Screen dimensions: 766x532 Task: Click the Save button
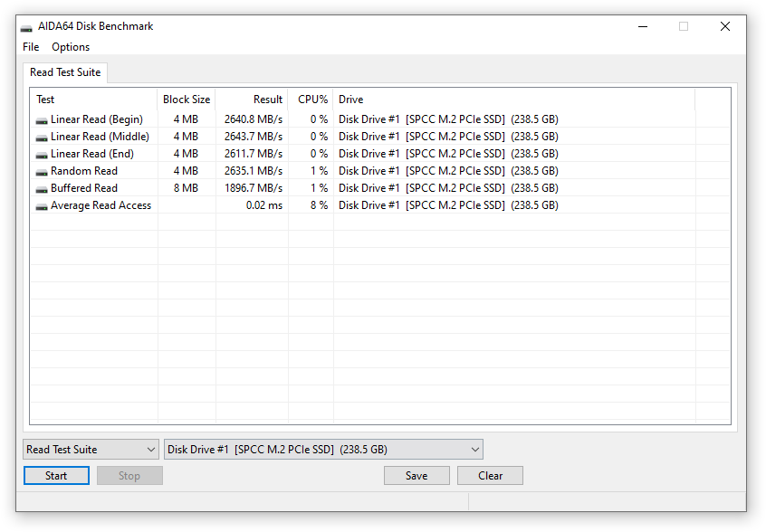[x=417, y=476]
